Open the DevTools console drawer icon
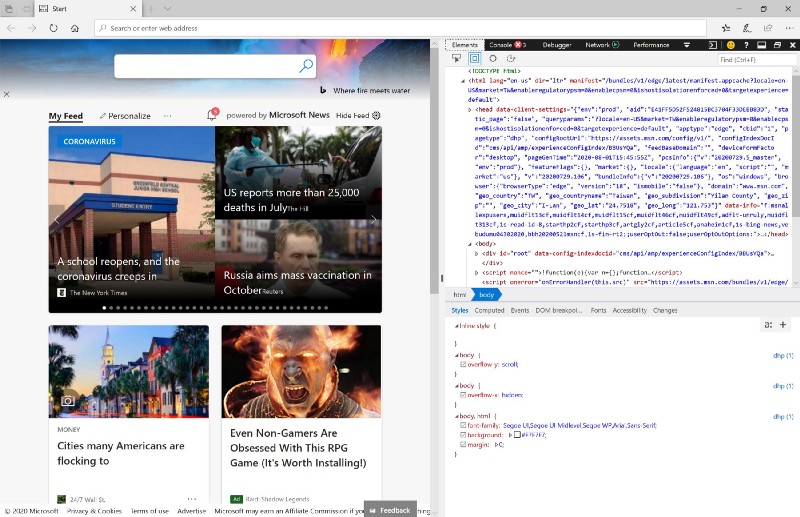Viewport: 800px width, 517px height. 712,45
